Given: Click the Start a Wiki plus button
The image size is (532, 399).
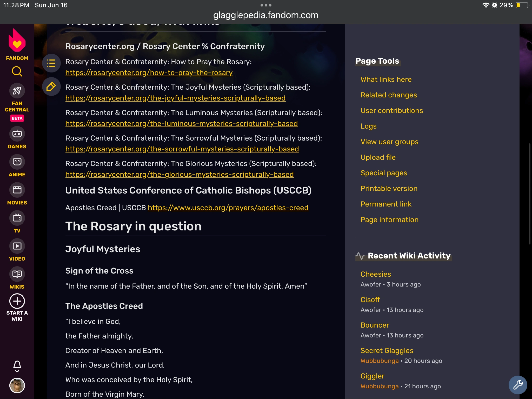Looking at the screenshot, I should pyautogui.click(x=17, y=301).
